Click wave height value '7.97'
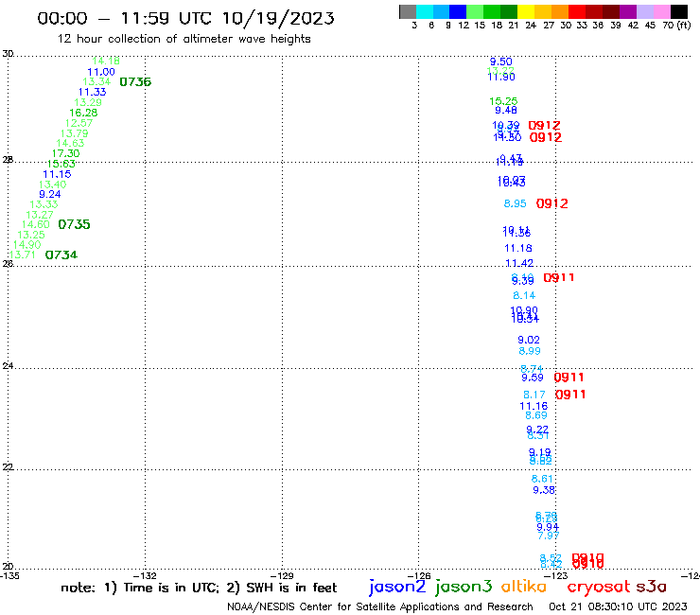 549,536
